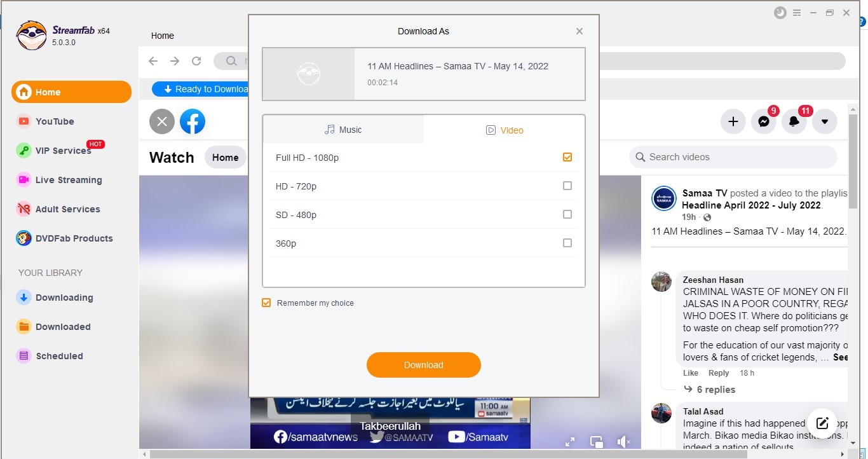Toggle the video mini player icon
This screenshot has width=868, height=459.
[x=597, y=442]
